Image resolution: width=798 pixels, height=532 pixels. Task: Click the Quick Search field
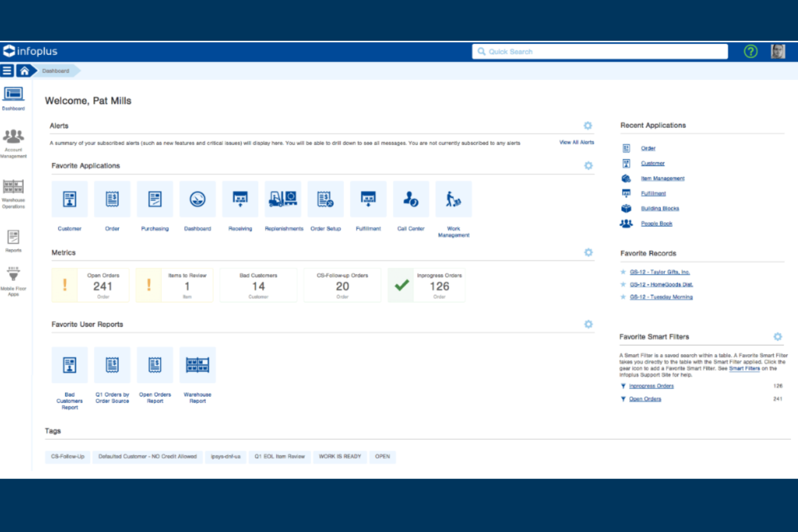coord(600,51)
